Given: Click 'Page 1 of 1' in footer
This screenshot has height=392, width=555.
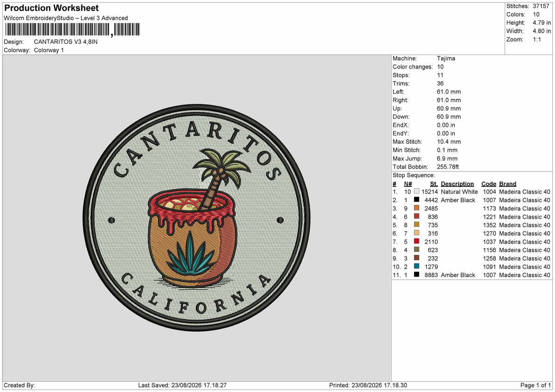Looking at the screenshot, I should 536,385.
